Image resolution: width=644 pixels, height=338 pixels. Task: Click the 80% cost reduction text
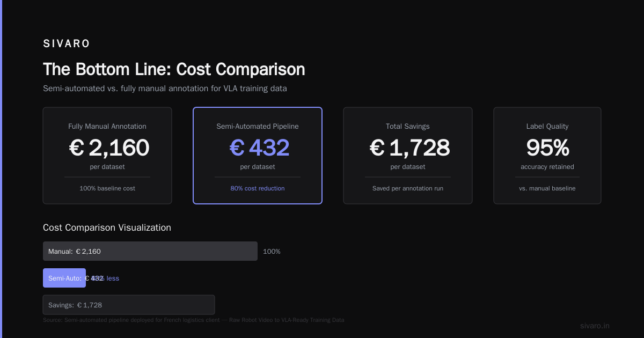pos(258,188)
